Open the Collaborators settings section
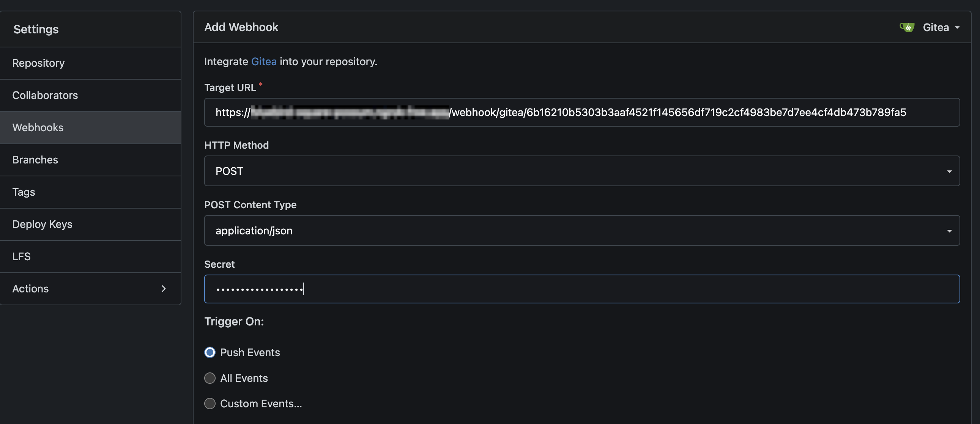Viewport: 980px width, 424px height. 45,95
